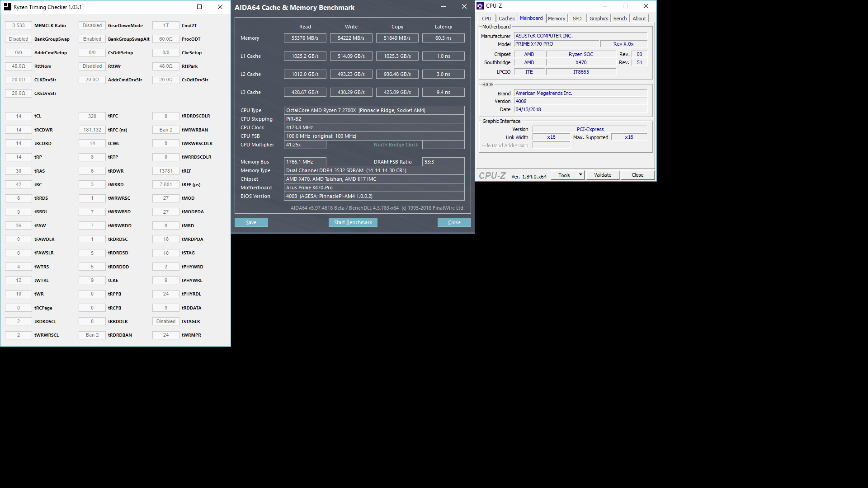Click the tCL value field showing 14
This screenshot has height=488, width=868.
pos(19,116)
